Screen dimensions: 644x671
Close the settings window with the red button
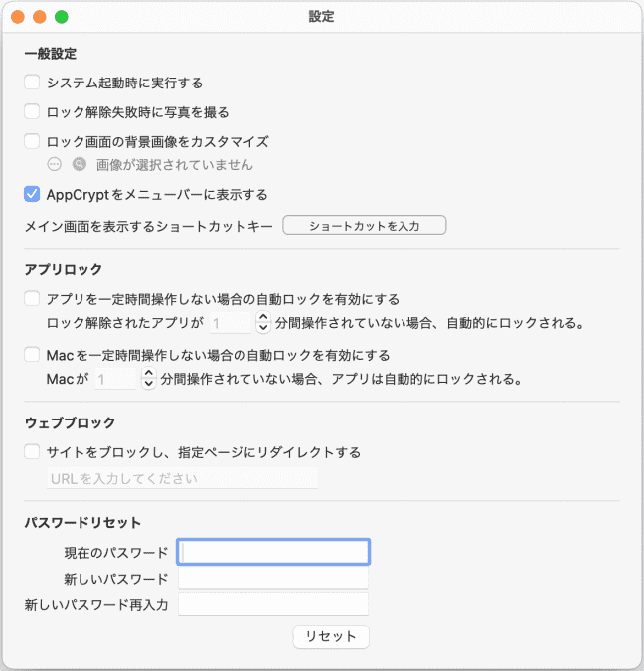pyautogui.click(x=19, y=17)
